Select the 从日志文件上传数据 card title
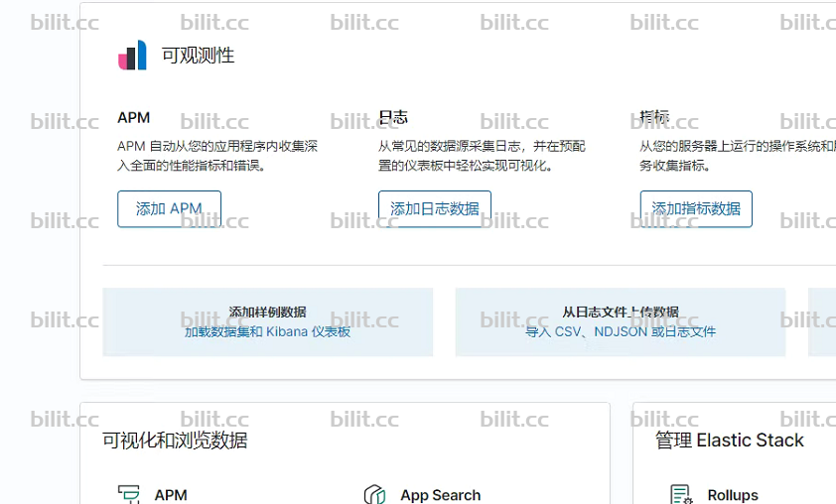Screen dimensions: 836x504 pyautogui.click(x=621, y=313)
